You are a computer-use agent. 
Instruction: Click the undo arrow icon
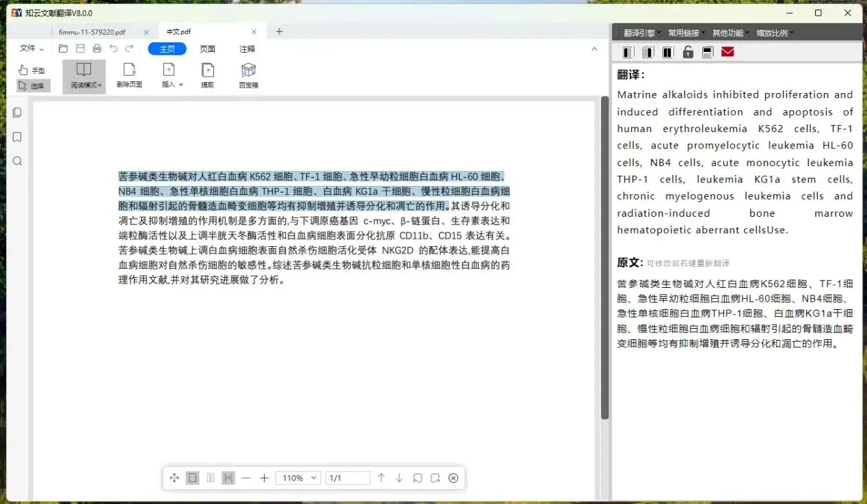pos(113,47)
